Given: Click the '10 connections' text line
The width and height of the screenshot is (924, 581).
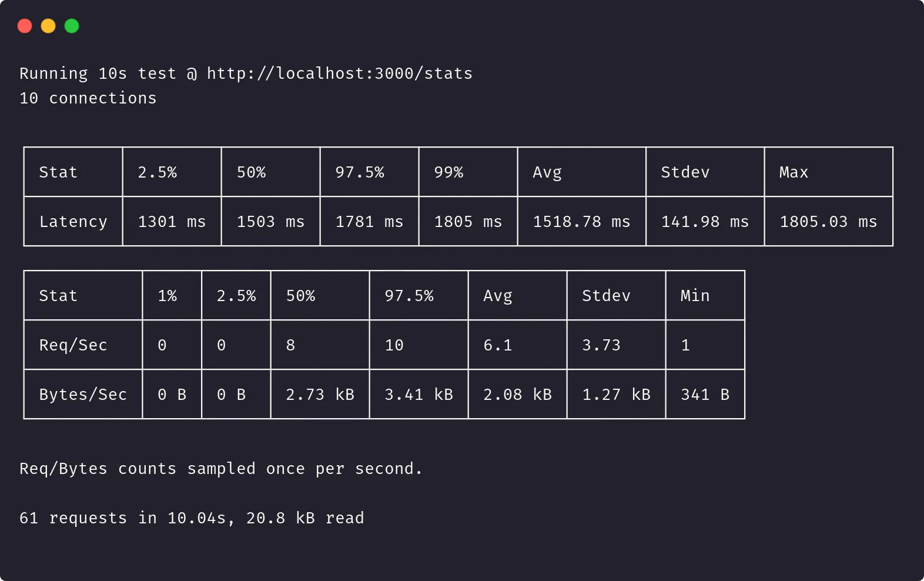Looking at the screenshot, I should (88, 98).
